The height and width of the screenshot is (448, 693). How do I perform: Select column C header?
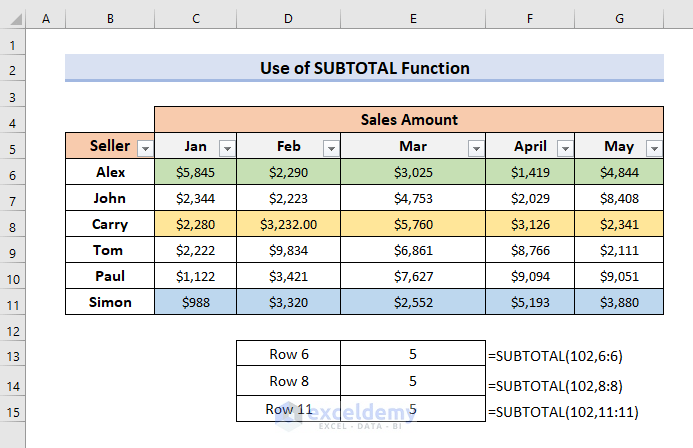point(197,19)
